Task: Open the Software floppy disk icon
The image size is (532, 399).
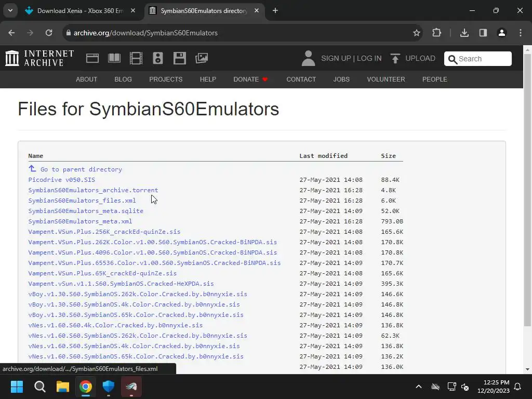Action: pos(179,58)
